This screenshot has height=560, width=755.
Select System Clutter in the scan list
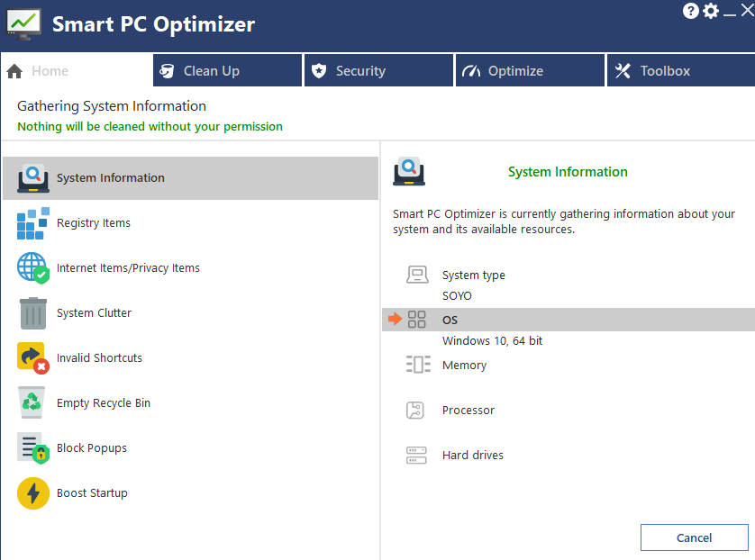click(x=191, y=313)
